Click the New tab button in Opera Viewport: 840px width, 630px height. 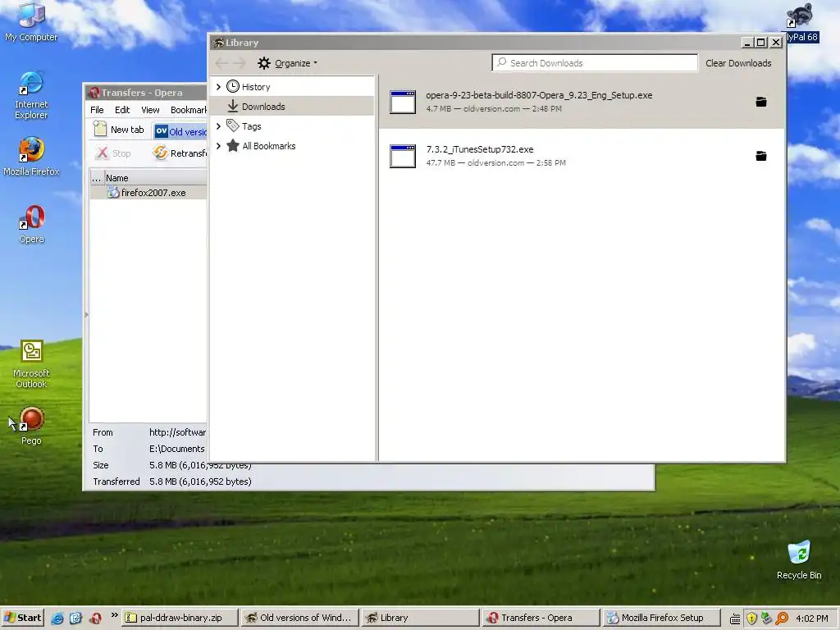120,130
